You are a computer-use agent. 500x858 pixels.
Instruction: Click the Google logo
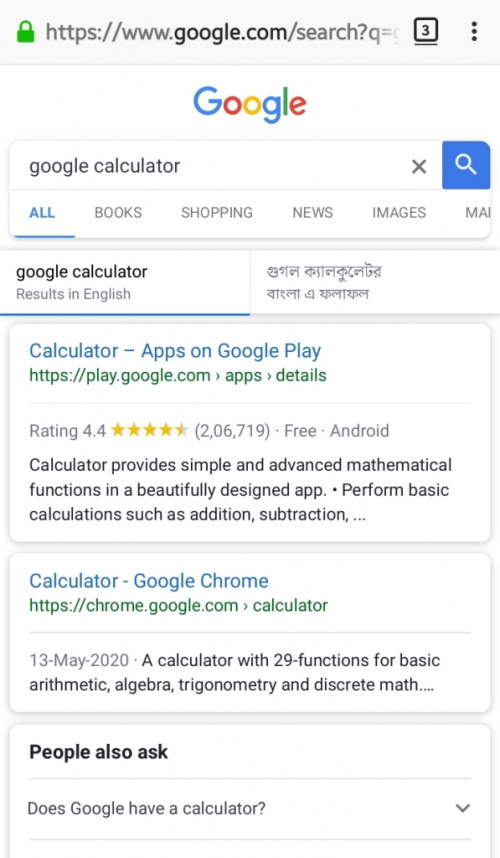point(249,103)
